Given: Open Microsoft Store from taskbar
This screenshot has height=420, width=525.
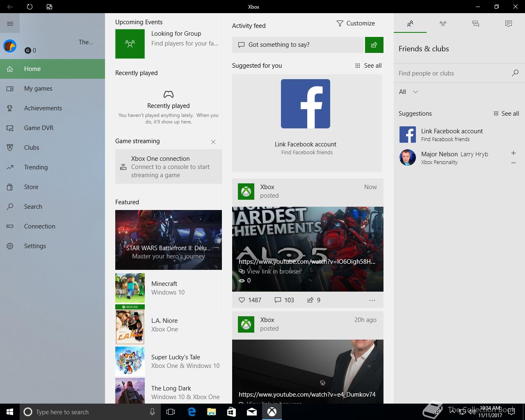Looking at the screenshot, I should [x=231, y=412].
